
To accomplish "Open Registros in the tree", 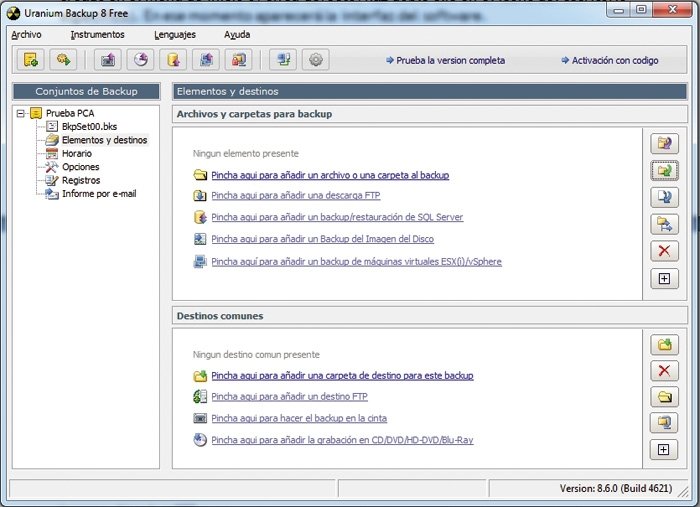I will (x=81, y=180).
